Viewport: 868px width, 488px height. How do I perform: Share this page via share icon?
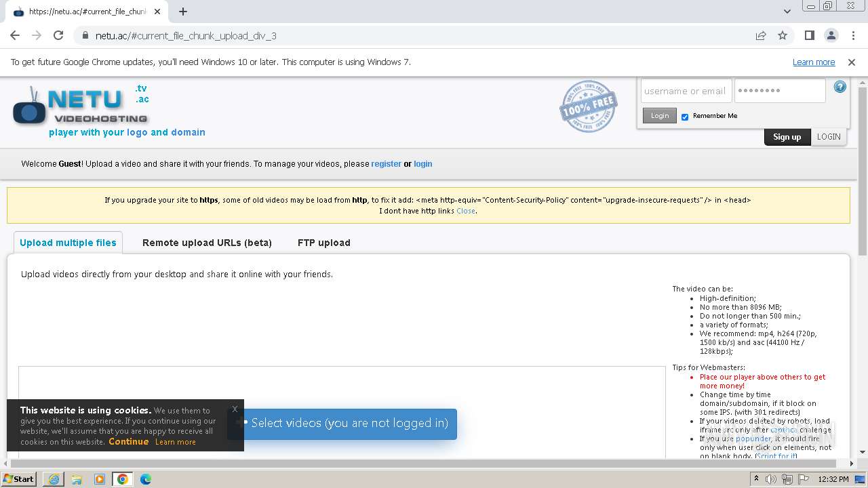pos(761,35)
